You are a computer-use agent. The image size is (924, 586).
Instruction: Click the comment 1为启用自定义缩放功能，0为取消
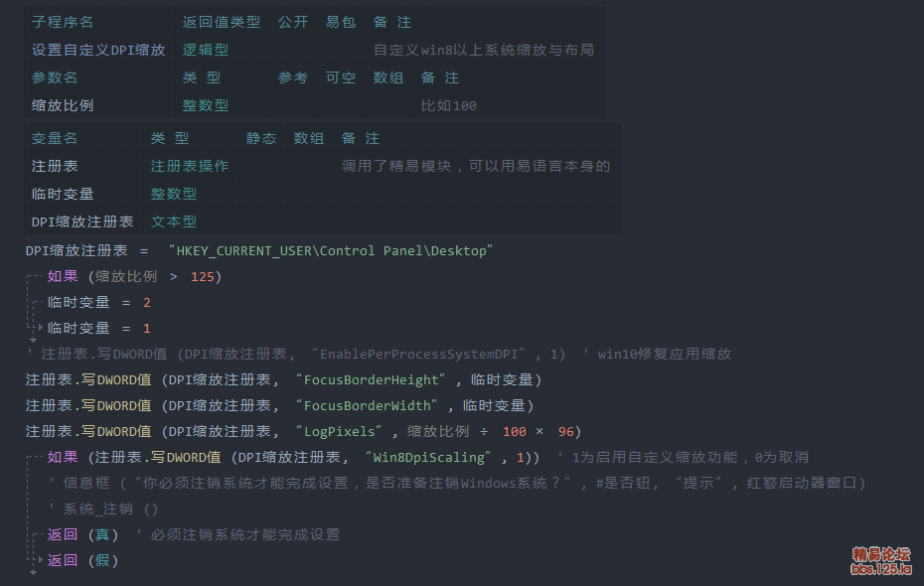683,458
